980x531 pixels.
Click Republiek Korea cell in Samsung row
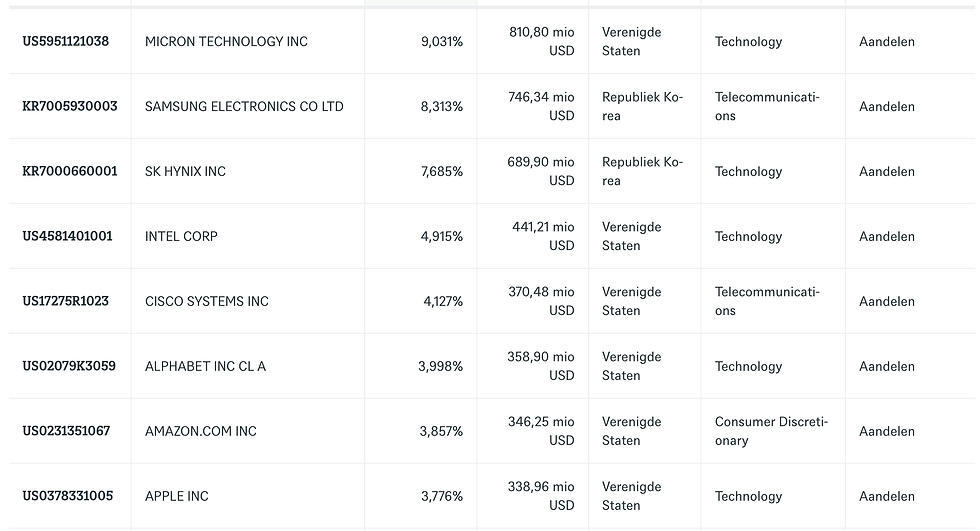point(642,106)
